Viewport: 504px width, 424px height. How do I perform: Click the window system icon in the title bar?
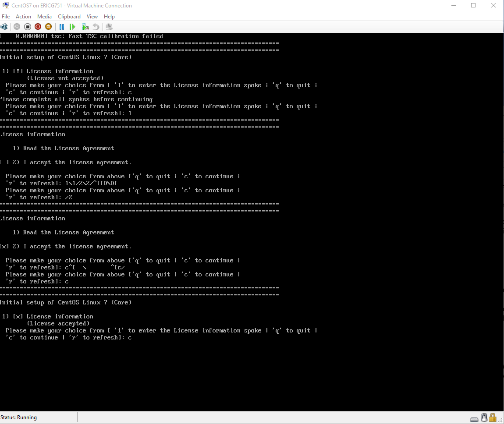(5, 5)
